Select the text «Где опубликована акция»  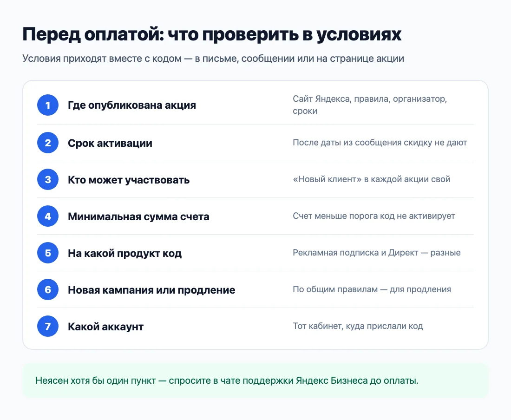(132, 105)
